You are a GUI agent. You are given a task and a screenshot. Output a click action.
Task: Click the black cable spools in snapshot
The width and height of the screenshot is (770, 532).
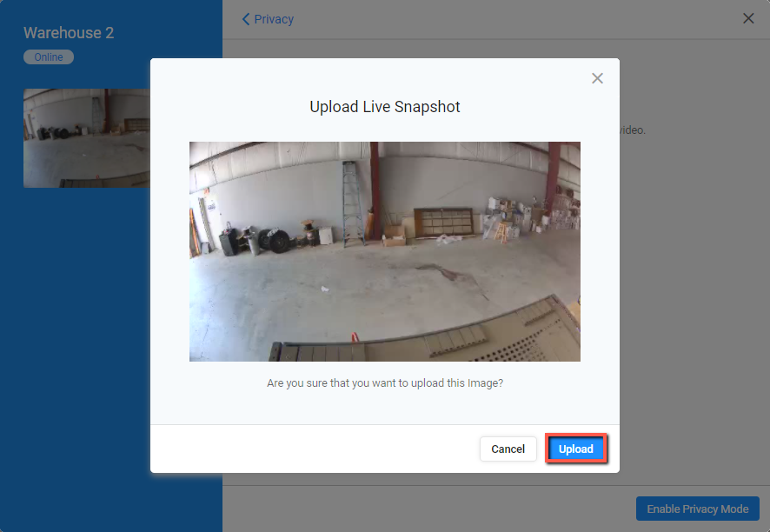point(277,240)
